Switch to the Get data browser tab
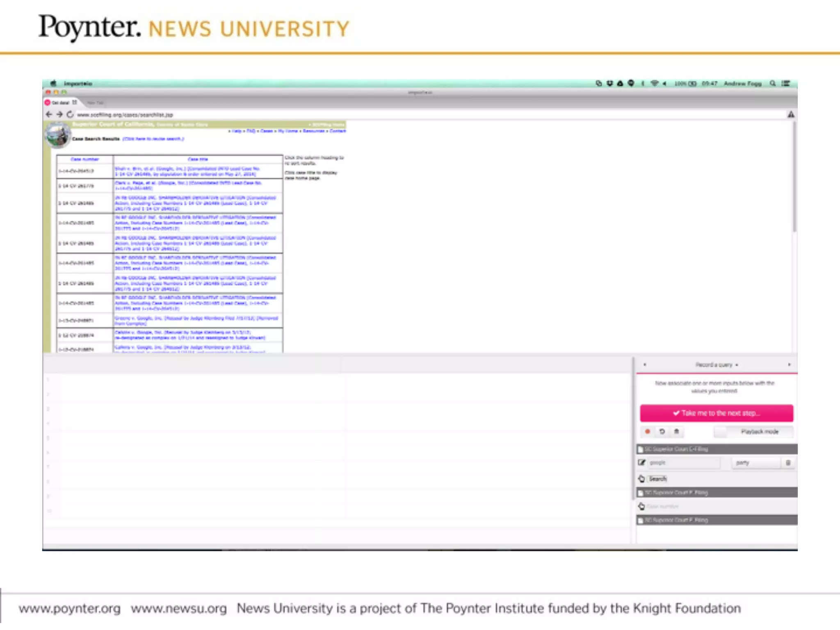 click(x=60, y=103)
